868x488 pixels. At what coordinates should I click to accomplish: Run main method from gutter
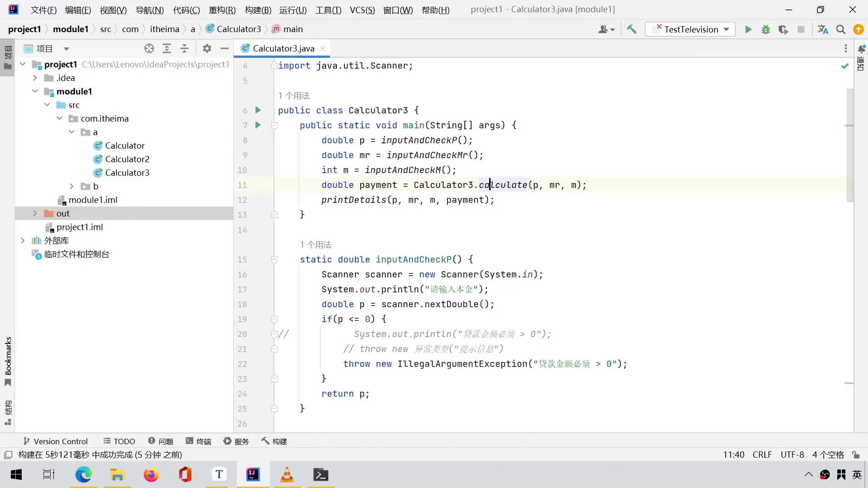pyautogui.click(x=258, y=125)
